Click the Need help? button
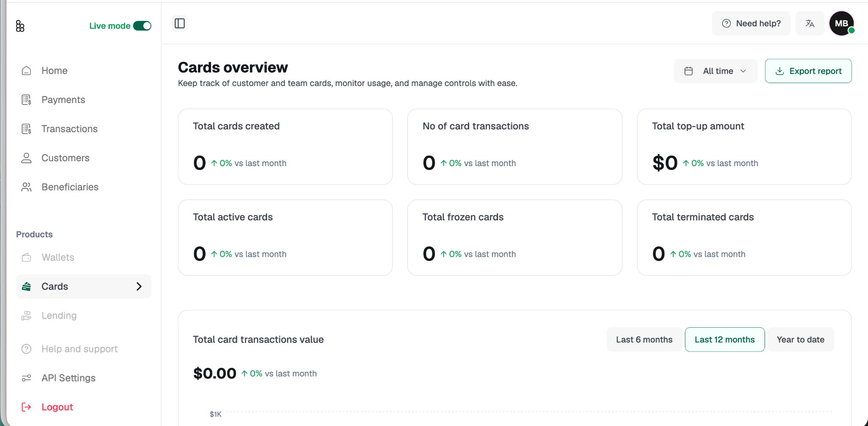Screen dimensions: 868x426 751,23
